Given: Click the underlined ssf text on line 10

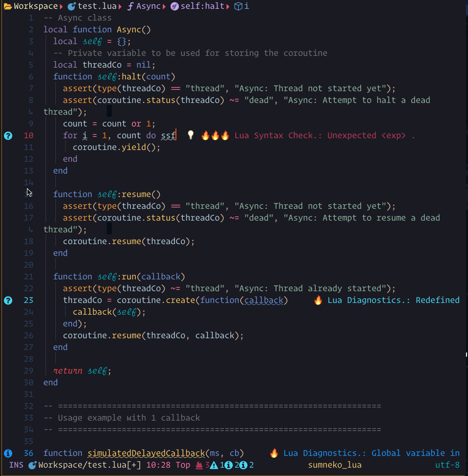Looking at the screenshot, I should coord(168,136).
